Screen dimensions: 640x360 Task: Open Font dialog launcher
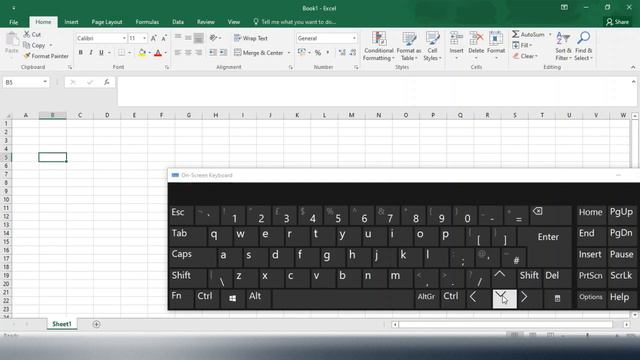tap(167, 67)
